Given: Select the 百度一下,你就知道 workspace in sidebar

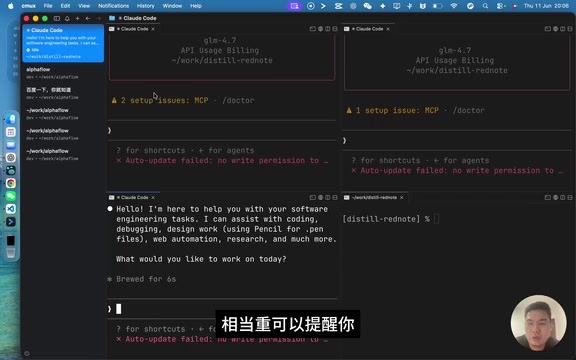Looking at the screenshot, I should (x=63, y=93).
